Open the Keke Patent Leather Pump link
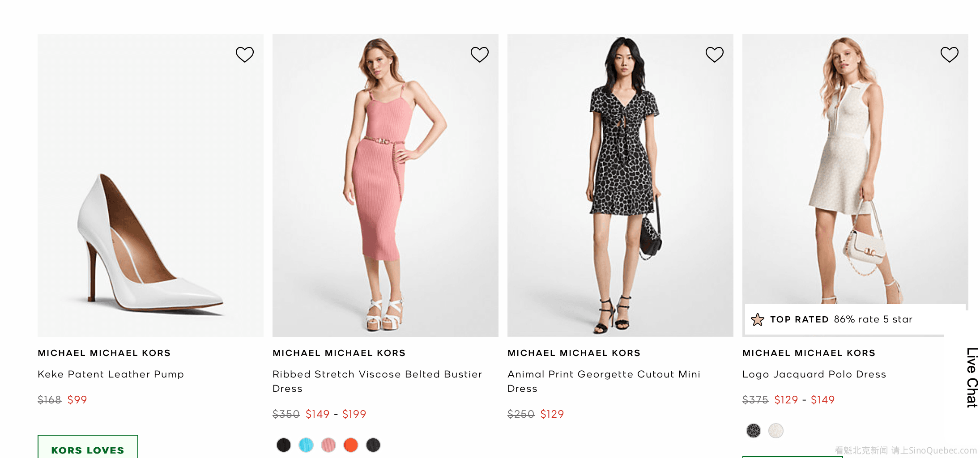The width and height of the screenshot is (980, 458). click(x=111, y=374)
